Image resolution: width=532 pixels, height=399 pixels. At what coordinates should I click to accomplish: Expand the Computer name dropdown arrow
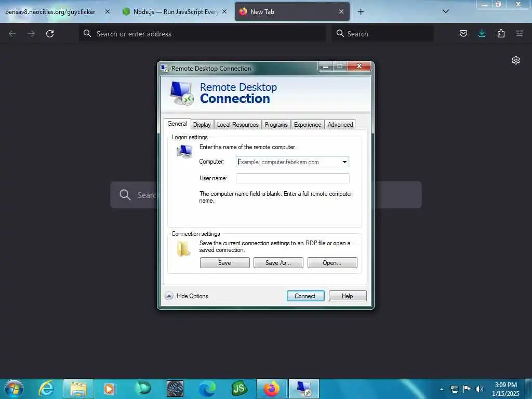[x=344, y=162]
